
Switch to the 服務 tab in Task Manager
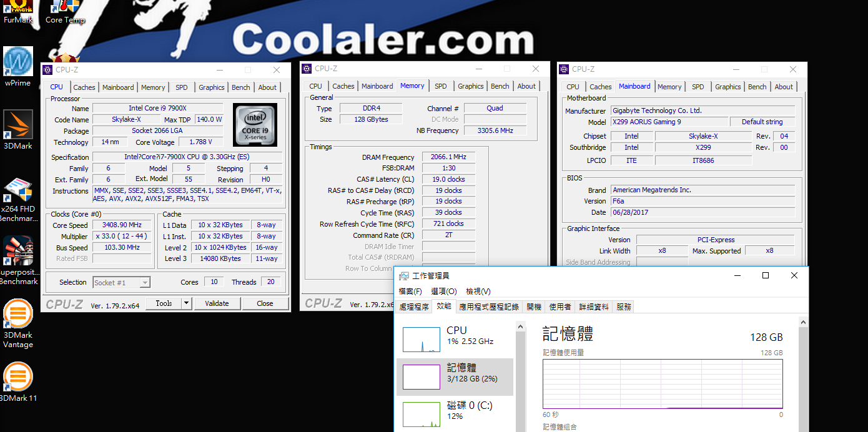coord(624,307)
